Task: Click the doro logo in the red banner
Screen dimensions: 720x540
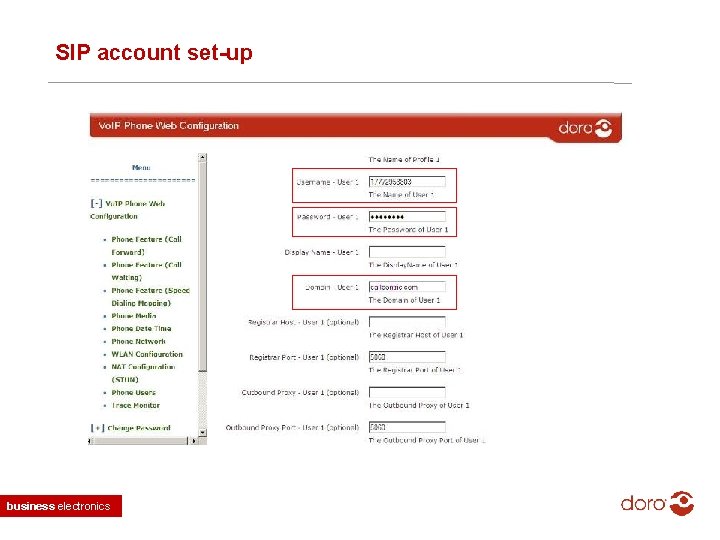Action: coord(585,128)
